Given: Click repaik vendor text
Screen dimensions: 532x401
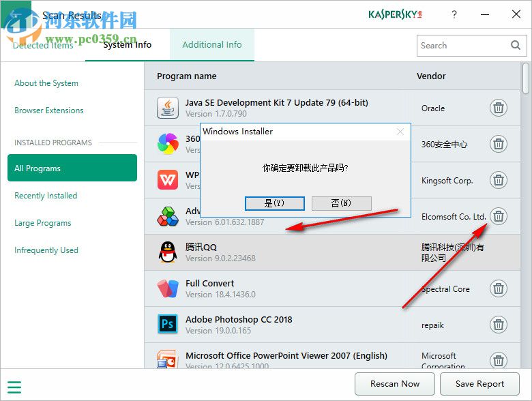Looking at the screenshot, I should pos(432,325).
